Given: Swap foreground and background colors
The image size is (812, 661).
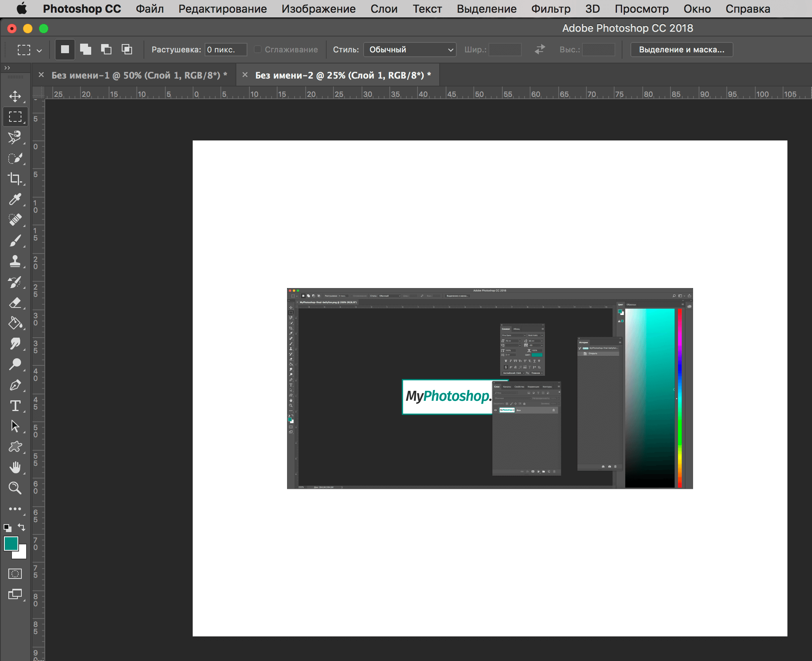Looking at the screenshot, I should click(x=22, y=527).
